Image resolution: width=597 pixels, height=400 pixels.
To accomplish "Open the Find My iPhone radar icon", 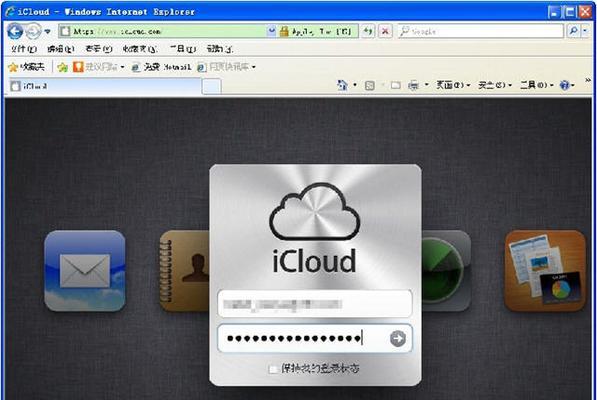I will click(446, 271).
